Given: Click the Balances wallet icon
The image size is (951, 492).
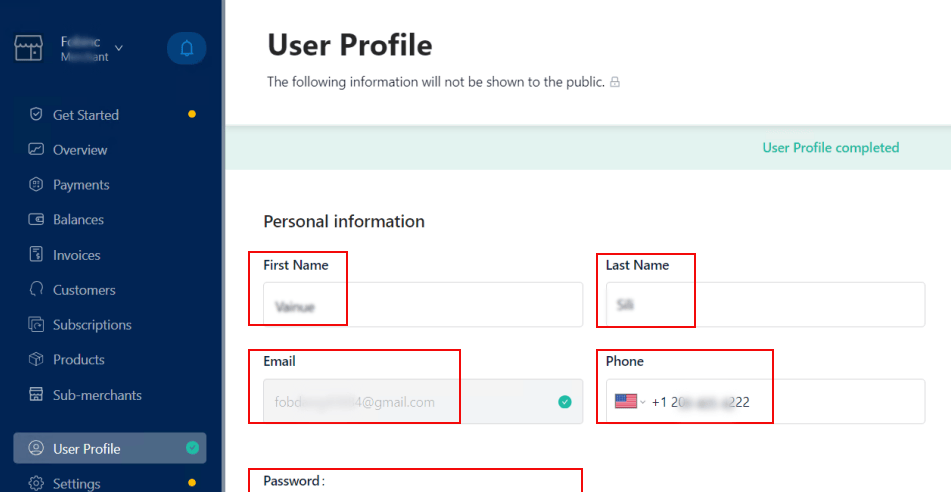Looking at the screenshot, I should (36, 219).
